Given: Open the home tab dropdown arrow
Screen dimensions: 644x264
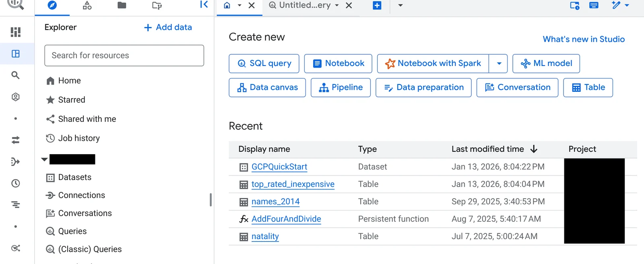Looking at the screenshot, I should tap(239, 5).
